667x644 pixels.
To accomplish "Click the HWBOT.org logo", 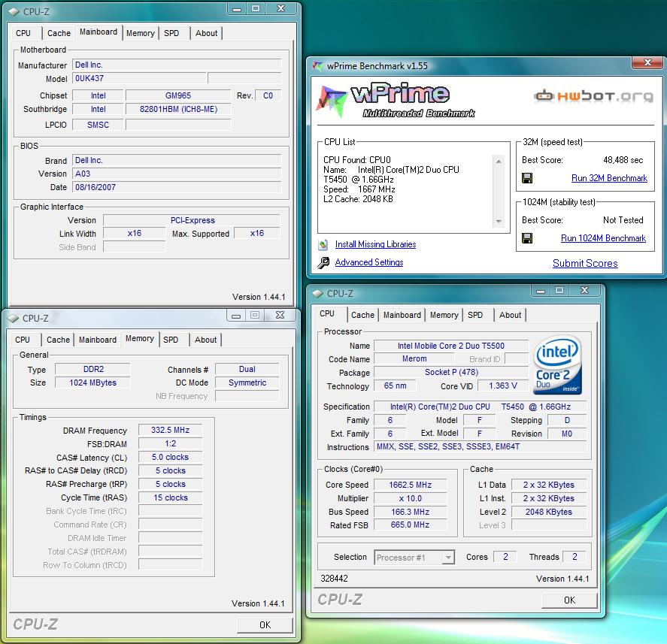I will coord(594,96).
